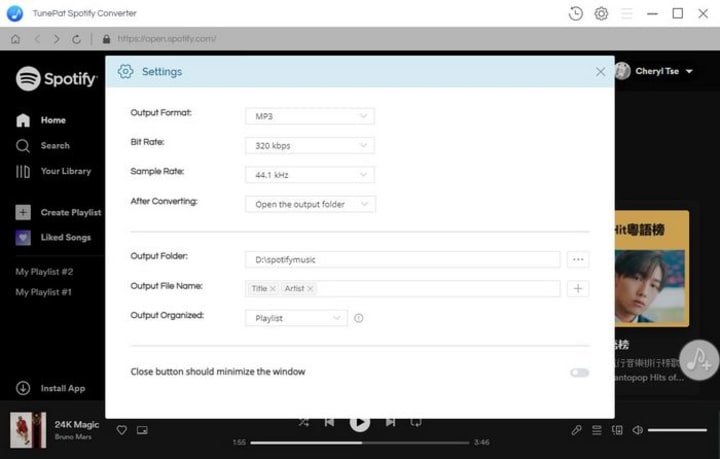Open the Bit Rate dropdown showing 320 kbps
The image size is (720, 459).
310,146
